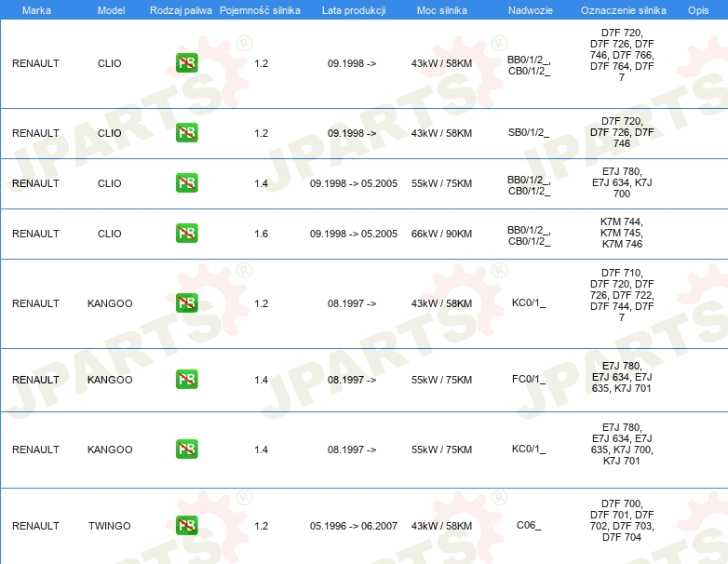Click production years 05.1996 -> 06.2007

(x=354, y=526)
